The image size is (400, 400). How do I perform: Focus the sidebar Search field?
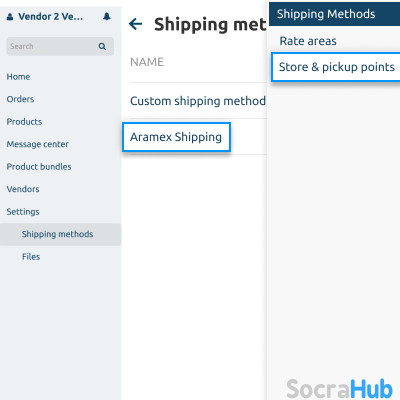[x=60, y=46]
